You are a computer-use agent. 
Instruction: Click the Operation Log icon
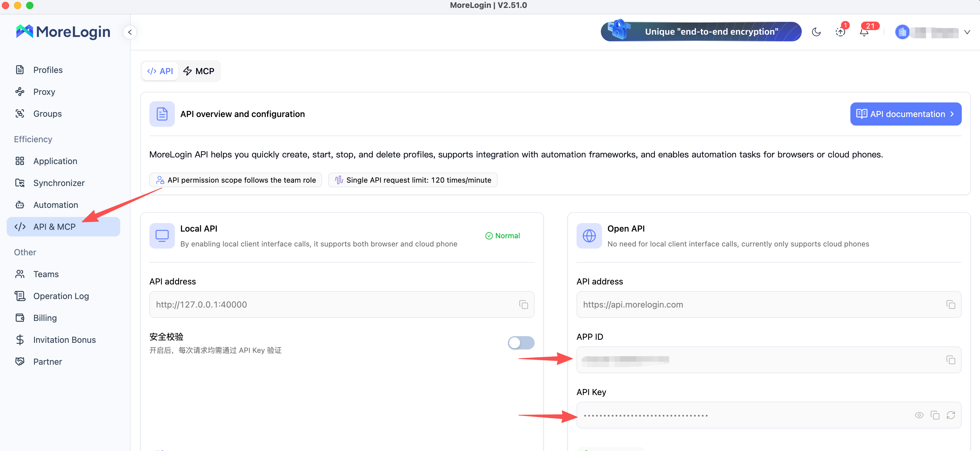(x=20, y=296)
